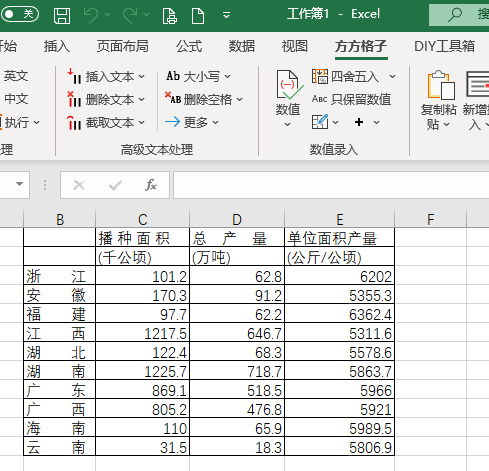Select the 方方格子 tab
The height and width of the screenshot is (471, 489).
pos(361,46)
